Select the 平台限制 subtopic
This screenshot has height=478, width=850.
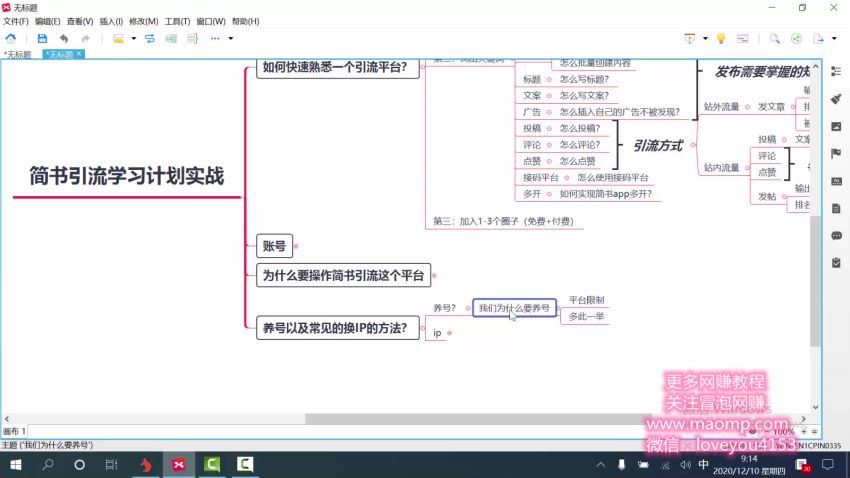click(586, 300)
